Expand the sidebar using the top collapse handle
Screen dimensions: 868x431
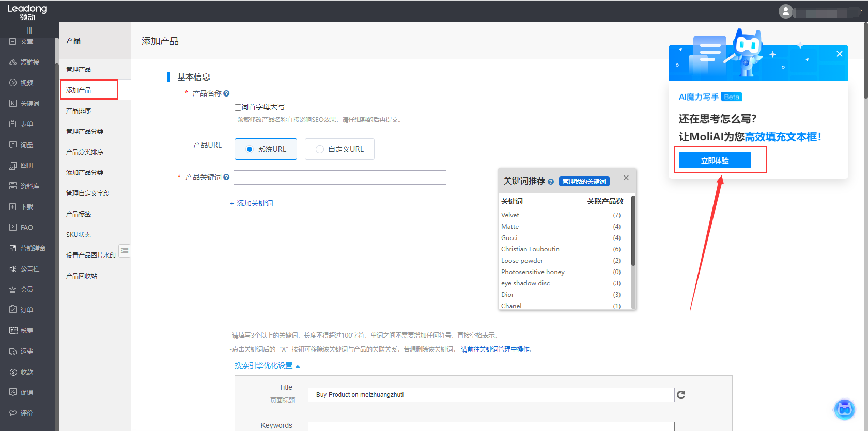click(29, 31)
